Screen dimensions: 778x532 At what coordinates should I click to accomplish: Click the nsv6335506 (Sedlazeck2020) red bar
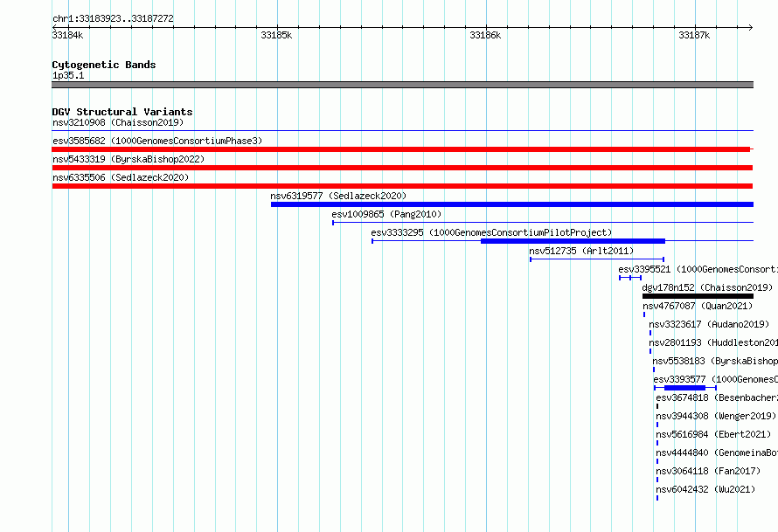coord(402,186)
